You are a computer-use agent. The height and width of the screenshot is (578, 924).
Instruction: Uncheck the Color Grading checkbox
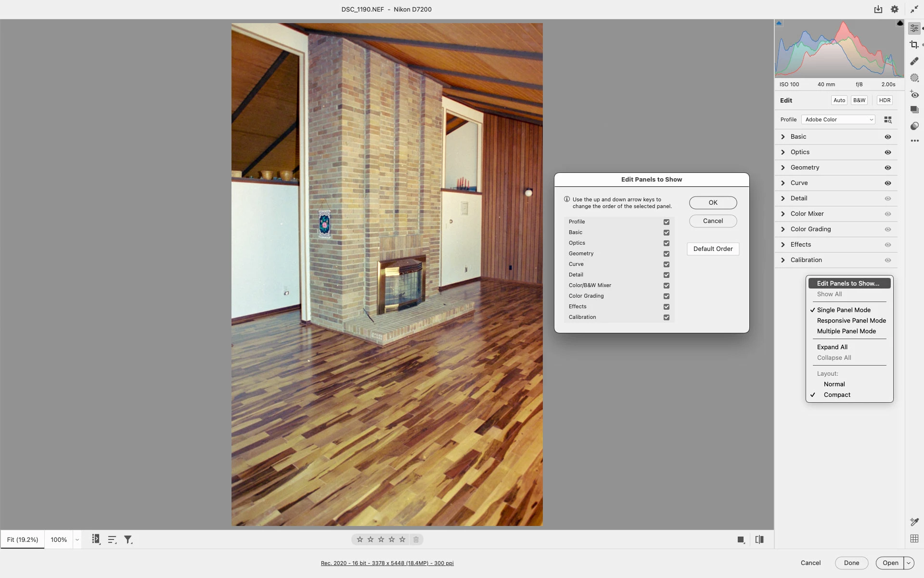667,296
